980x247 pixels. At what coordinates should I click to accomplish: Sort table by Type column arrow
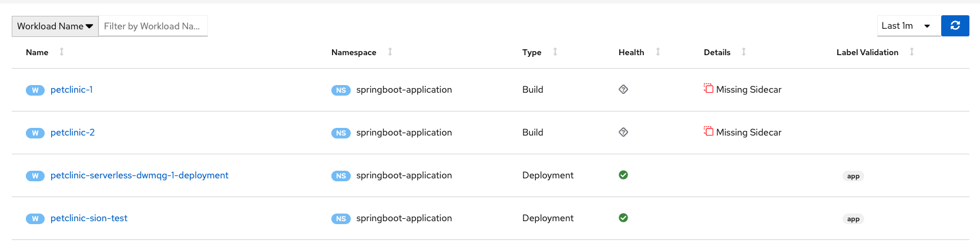555,52
